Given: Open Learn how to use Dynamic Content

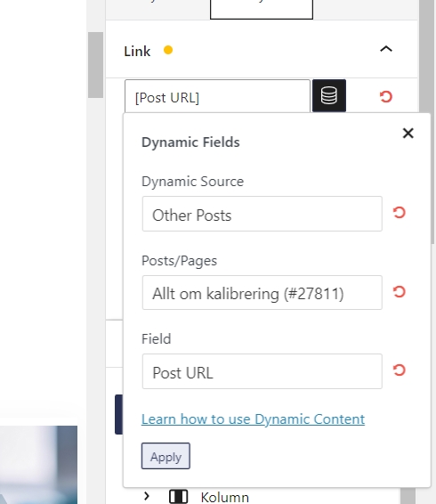Looking at the screenshot, I should point(253,419).
